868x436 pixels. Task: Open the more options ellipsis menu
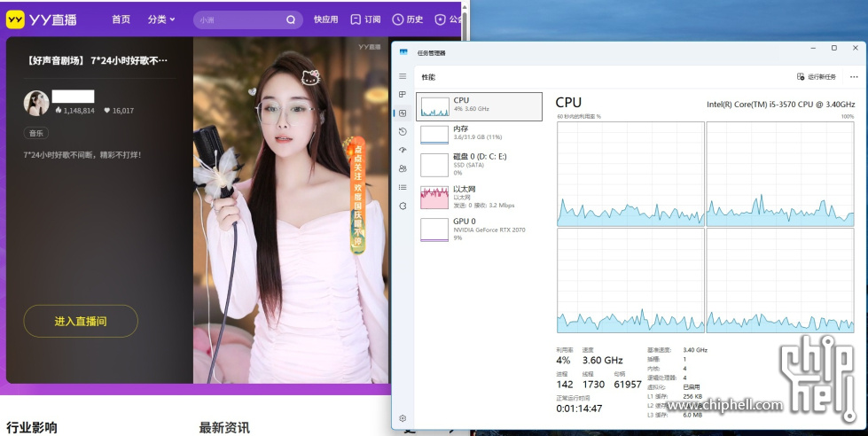tap(854, 77)
